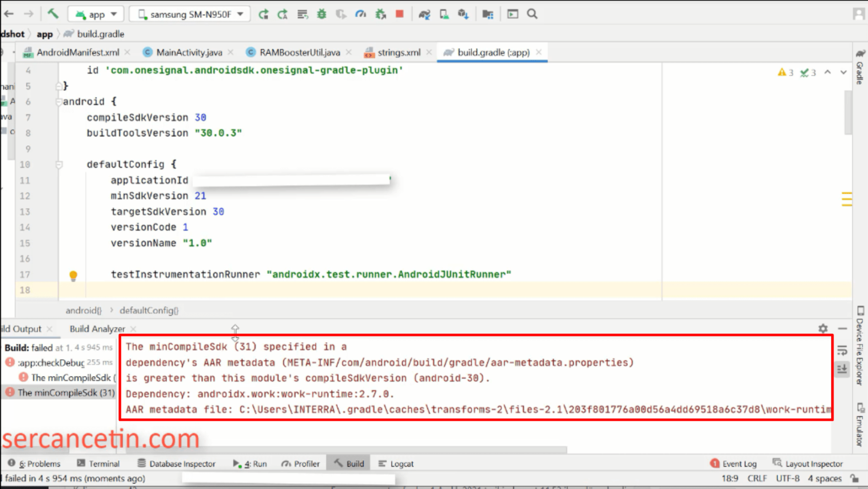Click the defaultConfig{} editor breadcrumb
The width and height of the screenshot is (868, 489).
pos(149,311)
